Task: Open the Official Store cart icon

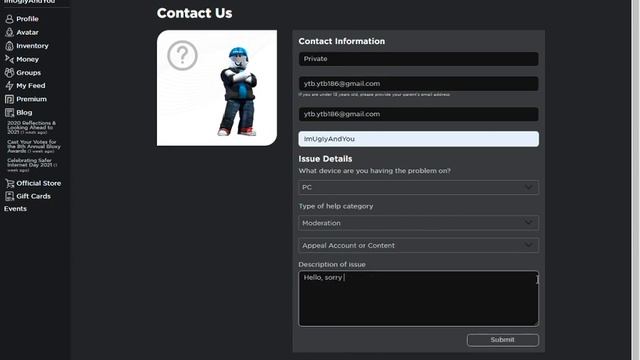Action: click(9, 183)
